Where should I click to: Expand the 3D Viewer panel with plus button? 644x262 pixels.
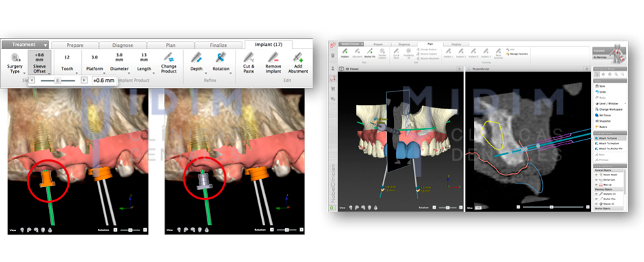coord(459,69)
